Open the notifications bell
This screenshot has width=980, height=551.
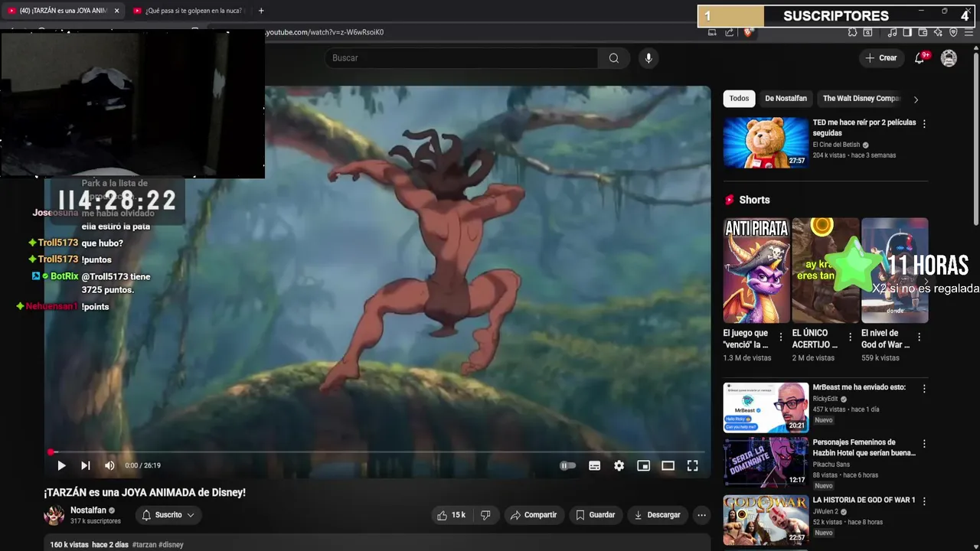[x=920, y=58]
